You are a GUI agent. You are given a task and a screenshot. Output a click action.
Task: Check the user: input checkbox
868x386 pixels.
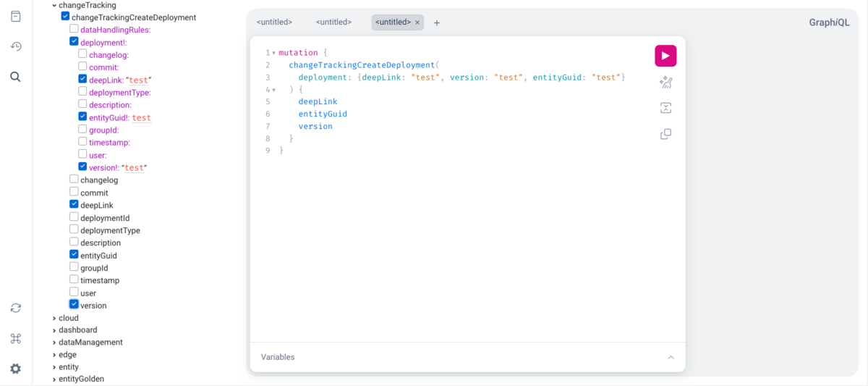coord(82,154)
